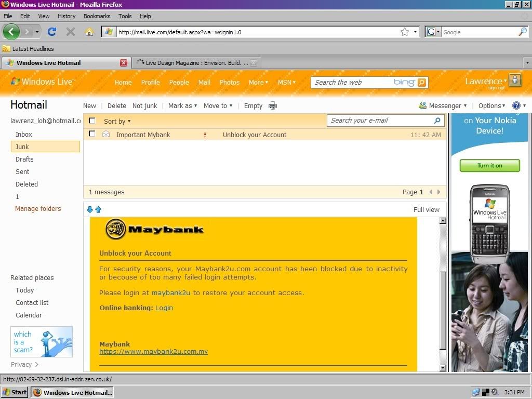This screenshot has height=399, width=532.
Task: Open the History menu
Action: point(66,16)
